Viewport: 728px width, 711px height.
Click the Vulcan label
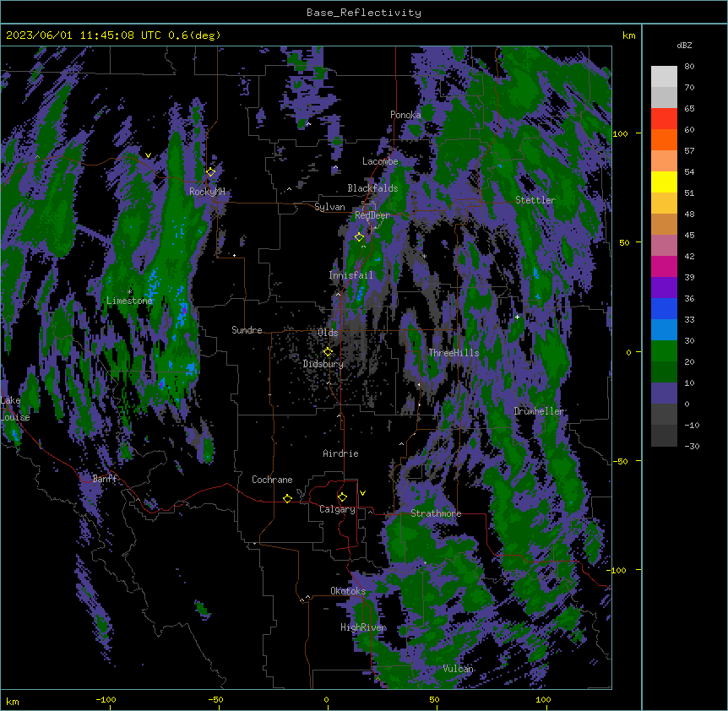459,669
